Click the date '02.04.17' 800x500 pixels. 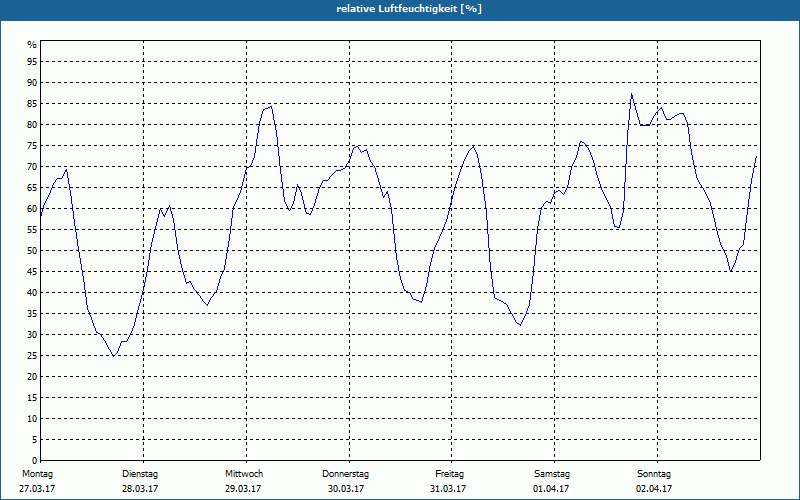tap(654, 489)
